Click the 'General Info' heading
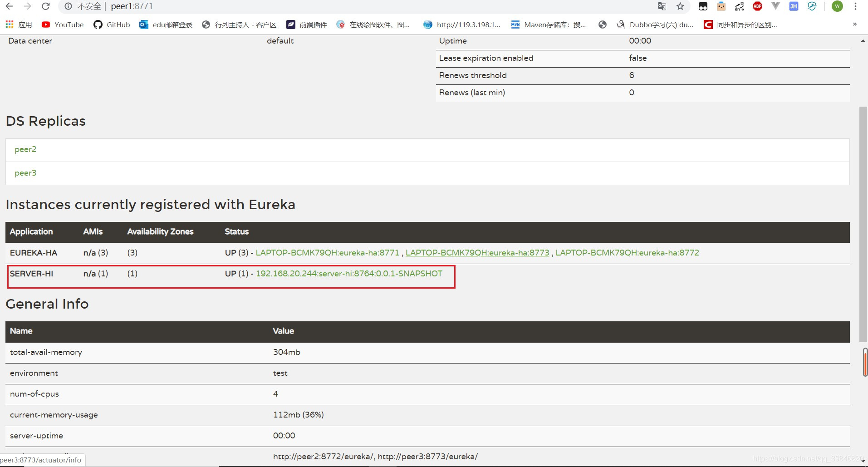Viewport: 868px width, 467px height. pos(47,304)
